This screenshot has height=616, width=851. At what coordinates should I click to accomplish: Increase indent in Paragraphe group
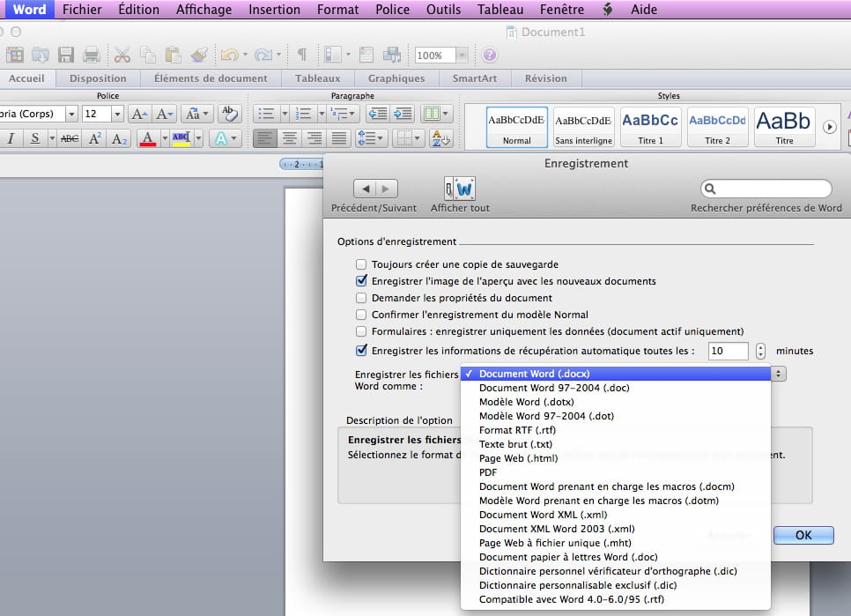[403, 114]
